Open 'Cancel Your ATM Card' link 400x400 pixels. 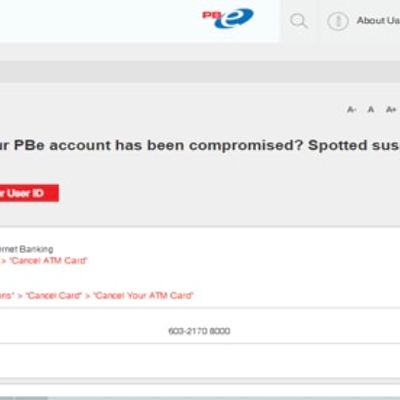143,295
